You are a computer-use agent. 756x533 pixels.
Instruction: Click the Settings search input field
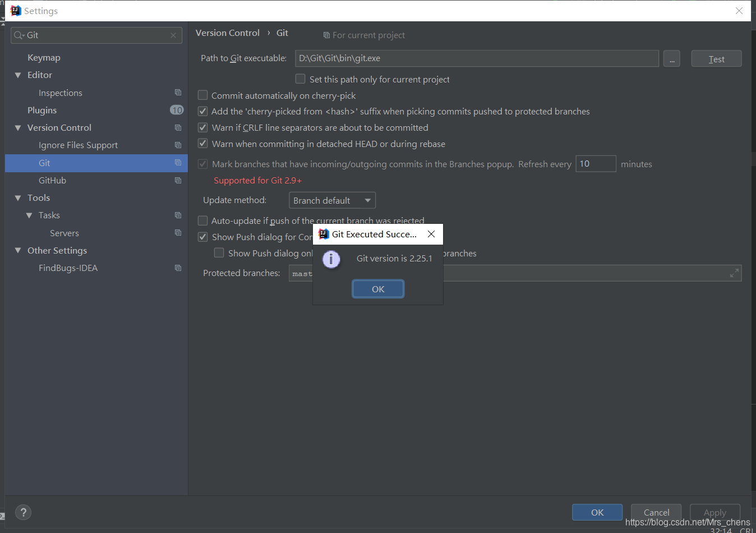coord(96,35)
